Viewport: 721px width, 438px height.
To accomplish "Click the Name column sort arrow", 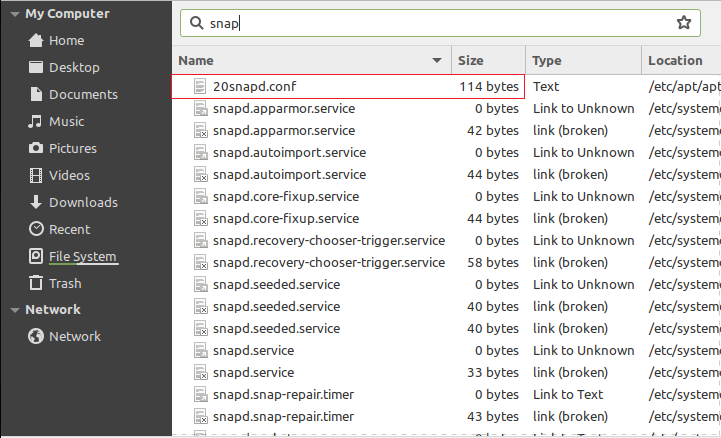I will [x=437, y=61].
